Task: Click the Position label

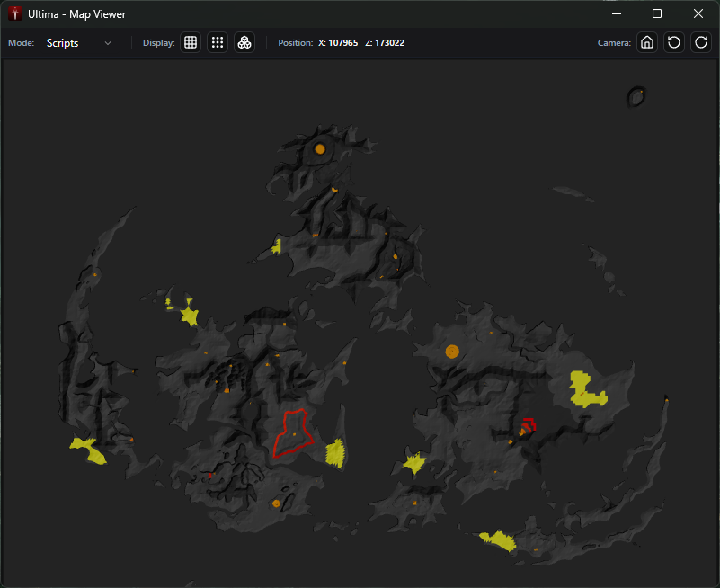Action: point(295,43)
